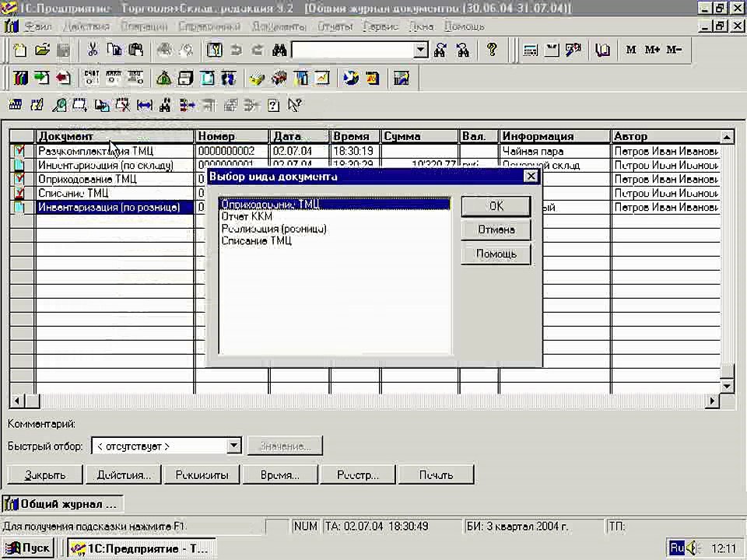Image resolution: width=747 pixels, height=560 pixels.
Task: Click the New document icon in top toolbar
Action: tap(20, 50)
